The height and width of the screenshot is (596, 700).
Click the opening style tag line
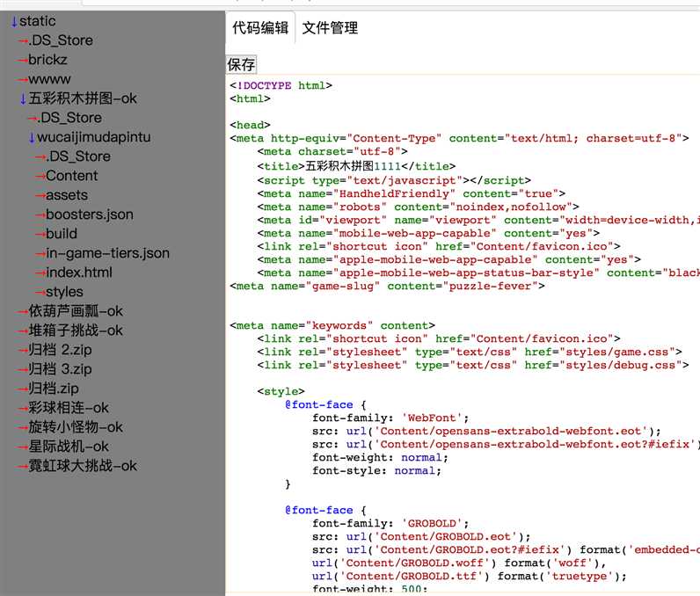point(281,392)
